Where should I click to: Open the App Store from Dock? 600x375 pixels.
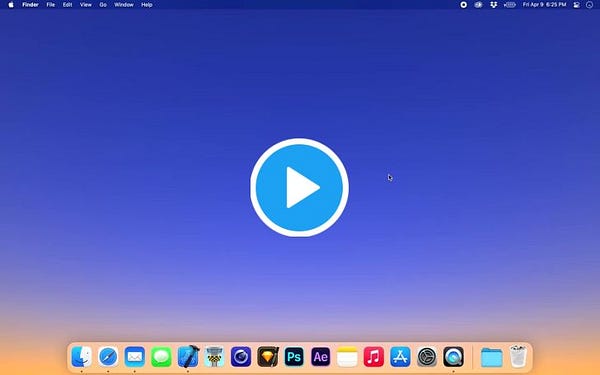[x=400, y=357]
